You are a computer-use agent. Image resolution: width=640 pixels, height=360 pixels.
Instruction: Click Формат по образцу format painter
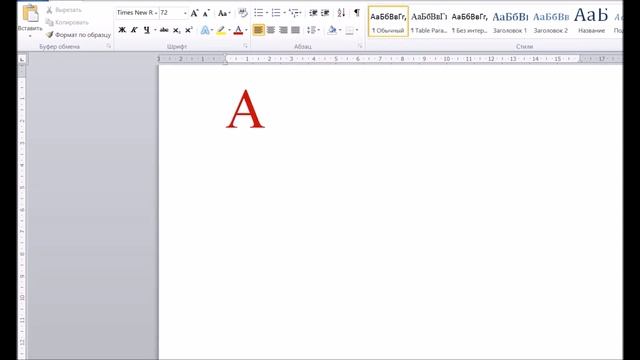pos(78,35)
